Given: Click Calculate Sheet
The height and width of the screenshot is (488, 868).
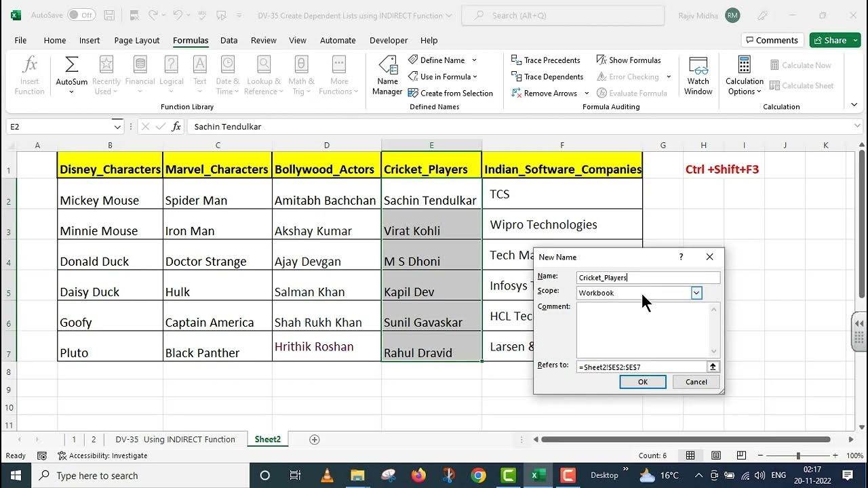Looking at the screenshot, I should point(802,85).
